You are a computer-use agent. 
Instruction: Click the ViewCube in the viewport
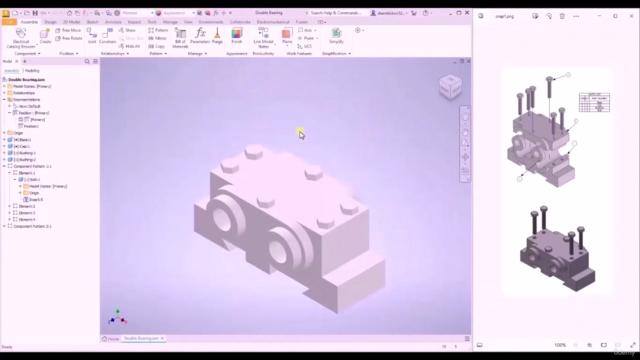[451, 86]
